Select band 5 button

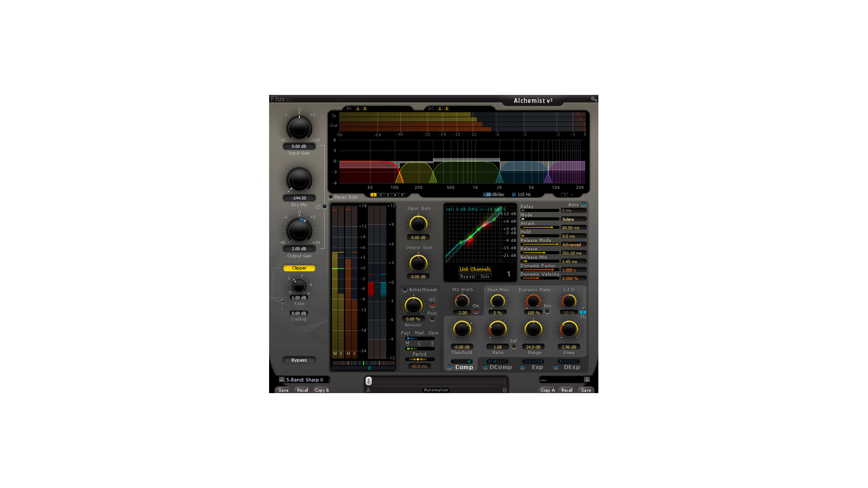pyautogui.click(x=402, y=195)
